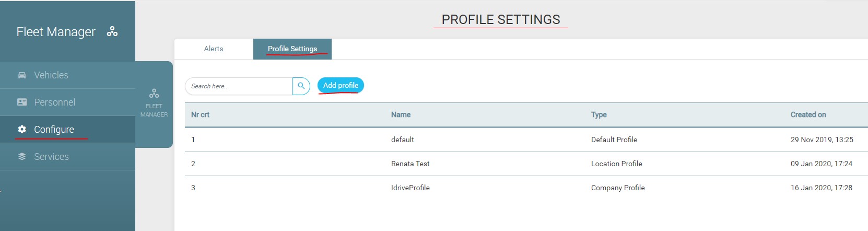Click the car icon next to Vehicles
The image size is (868, 231).
pyautogui.click(x=22, y=75)
